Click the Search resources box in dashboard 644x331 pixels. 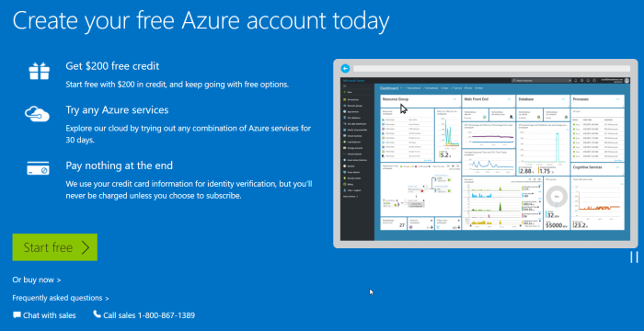pyautogui.click(x=541, y=81)
